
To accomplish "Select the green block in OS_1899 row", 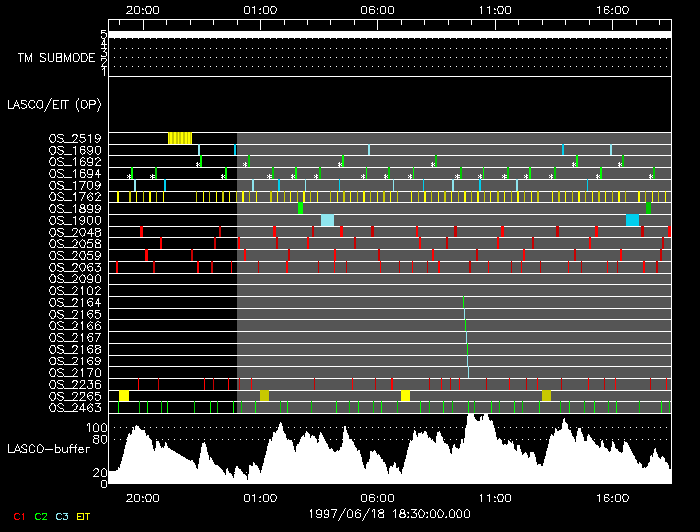I will coord(300,208).
